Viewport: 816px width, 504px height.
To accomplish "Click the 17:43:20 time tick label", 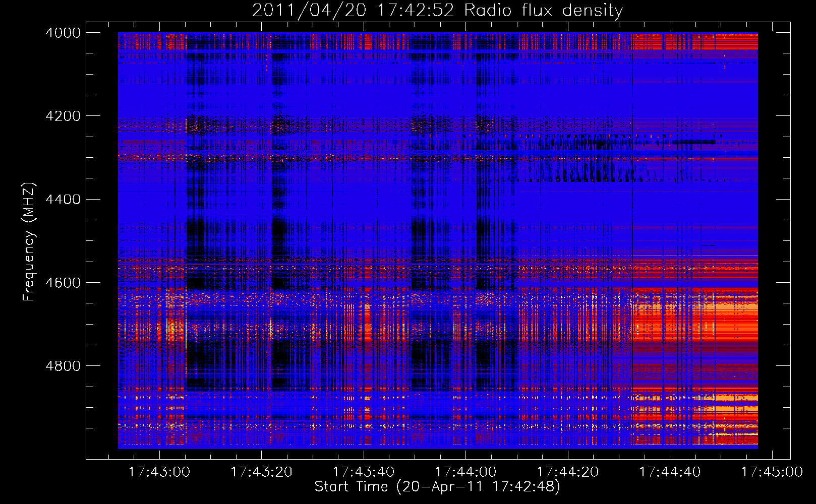I will tap(262, 472).
